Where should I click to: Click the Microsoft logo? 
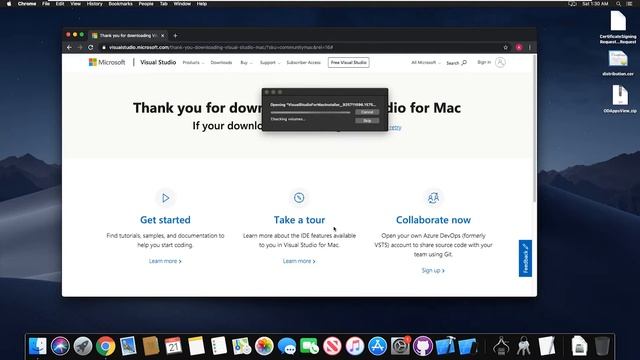point(107,62)
